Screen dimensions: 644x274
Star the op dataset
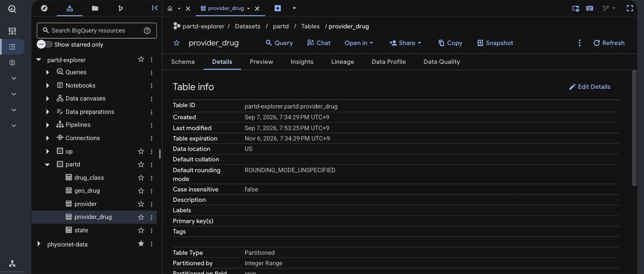[141, 151]
